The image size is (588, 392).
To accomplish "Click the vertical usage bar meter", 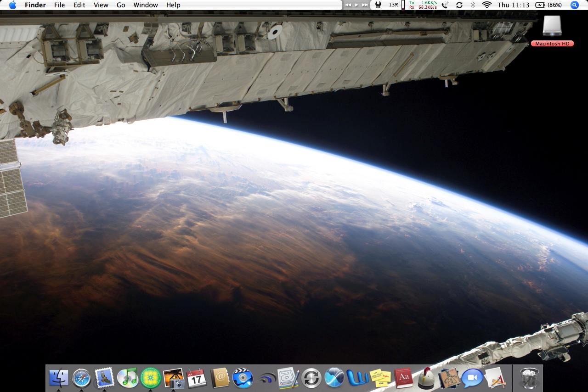I will [x=403, y=5].
